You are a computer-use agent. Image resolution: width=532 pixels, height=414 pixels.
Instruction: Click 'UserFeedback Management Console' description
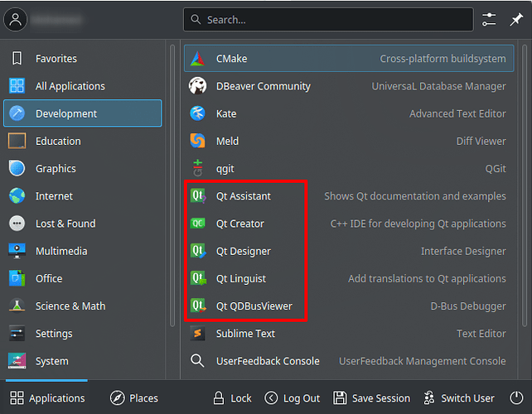coord(422,361)
